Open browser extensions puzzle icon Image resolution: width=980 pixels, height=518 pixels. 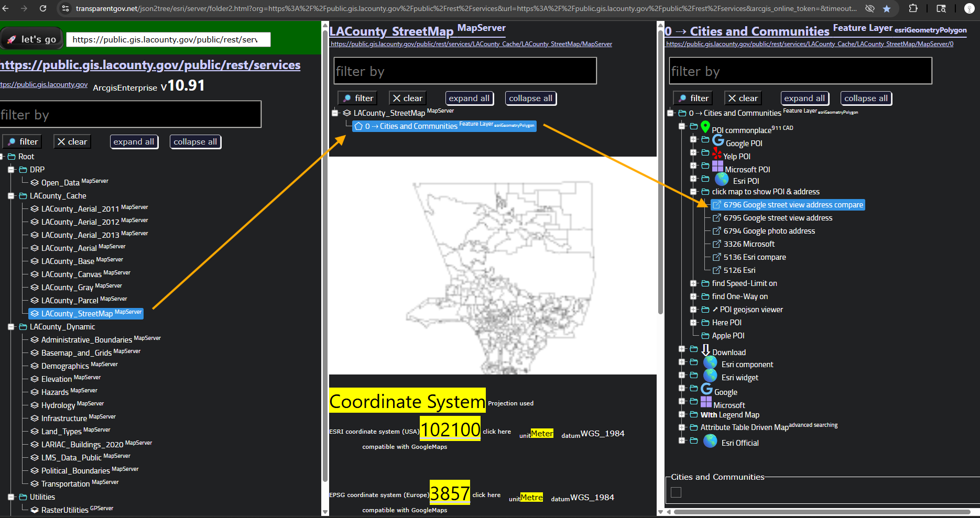tap(913, 8)
